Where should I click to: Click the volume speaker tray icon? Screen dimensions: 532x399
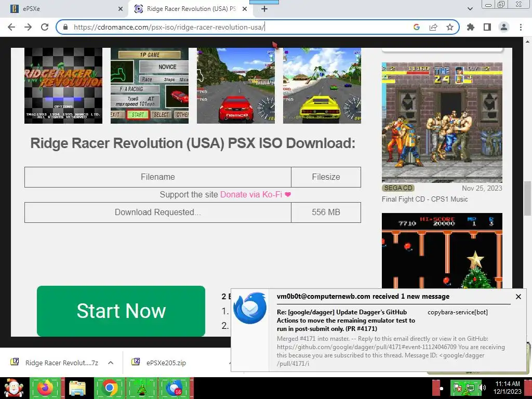[482, 388]
